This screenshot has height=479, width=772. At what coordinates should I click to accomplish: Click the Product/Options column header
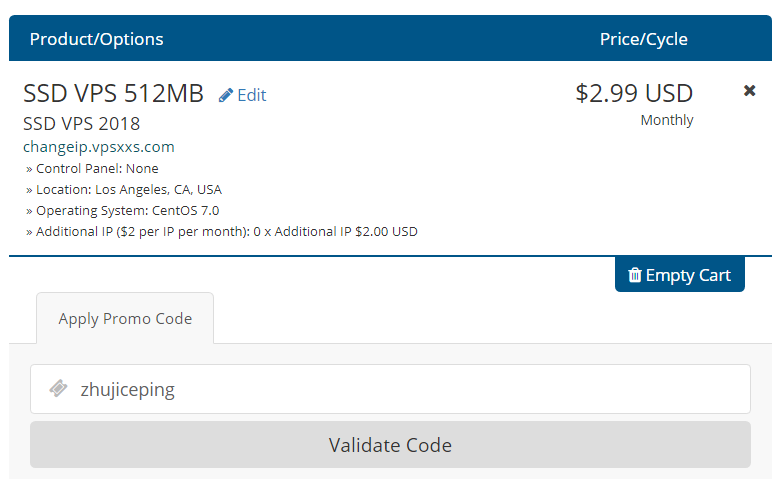(x=96, y=39)
